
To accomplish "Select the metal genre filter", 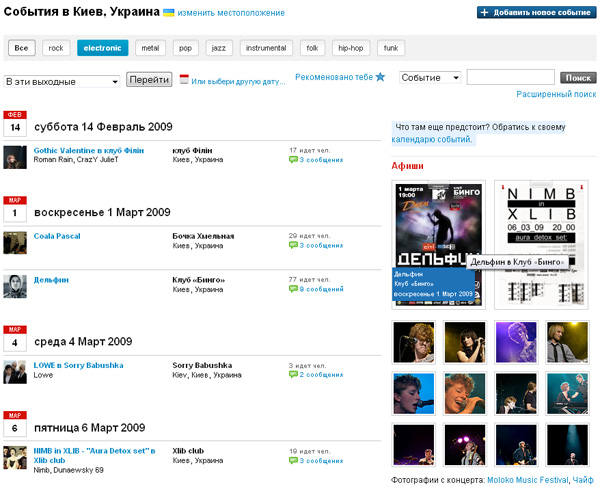I will [150, 48].
